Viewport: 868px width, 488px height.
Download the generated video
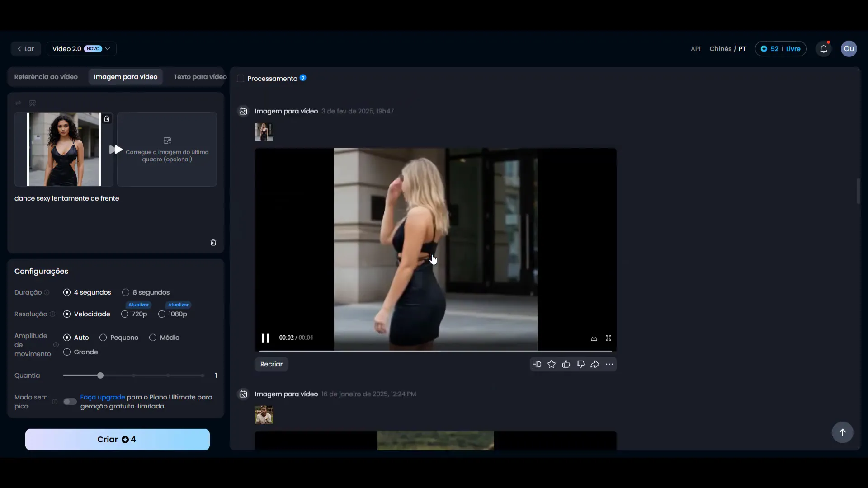click(x=594, y=338)
